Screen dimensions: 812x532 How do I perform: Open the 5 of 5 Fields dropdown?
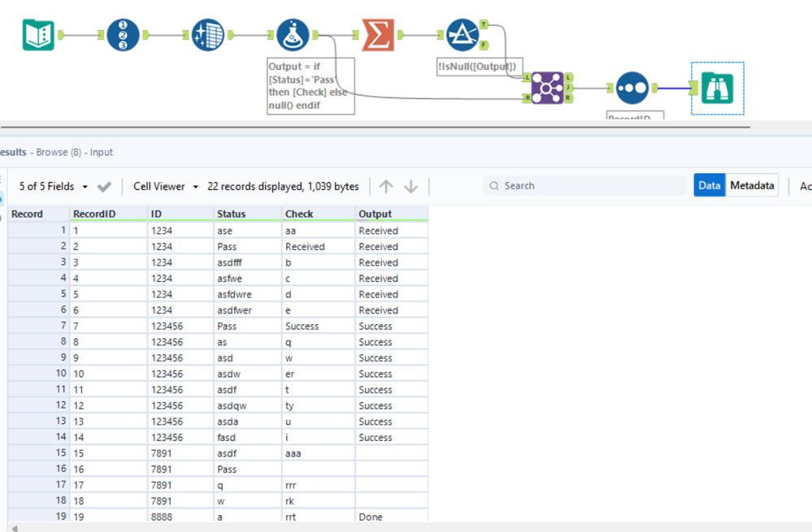(53, 186)
